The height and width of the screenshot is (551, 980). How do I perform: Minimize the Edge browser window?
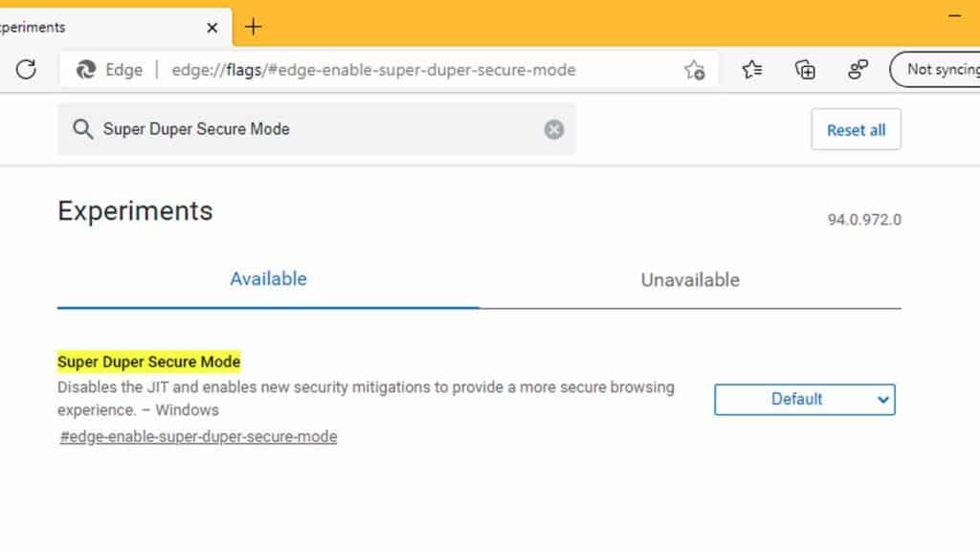click(x=955, y=16)
